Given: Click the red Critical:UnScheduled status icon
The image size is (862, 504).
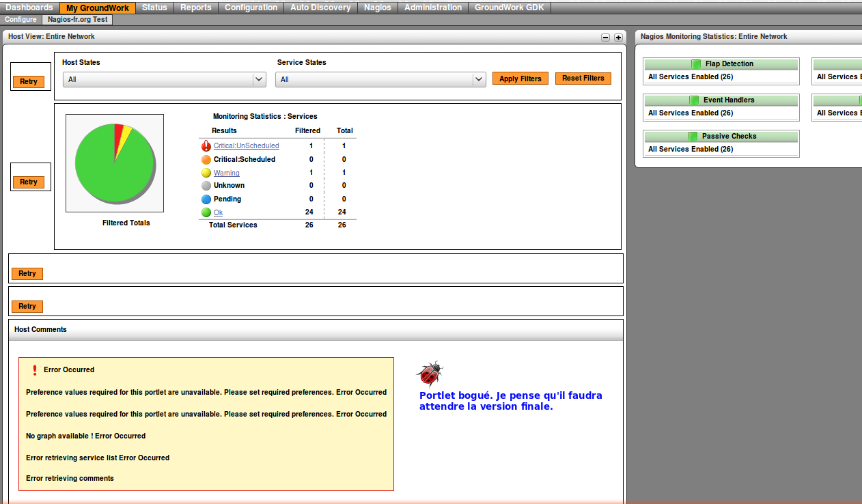Looking at the screenshot, I should 206,145.
